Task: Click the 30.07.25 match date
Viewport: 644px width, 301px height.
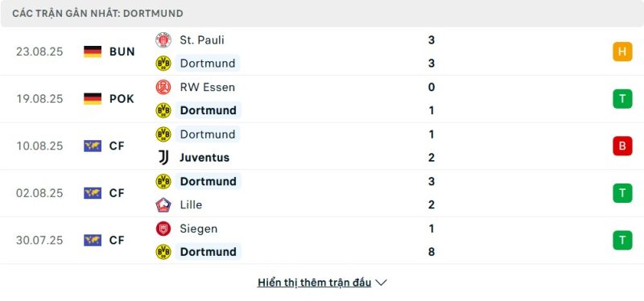Action: coord(39,240)
